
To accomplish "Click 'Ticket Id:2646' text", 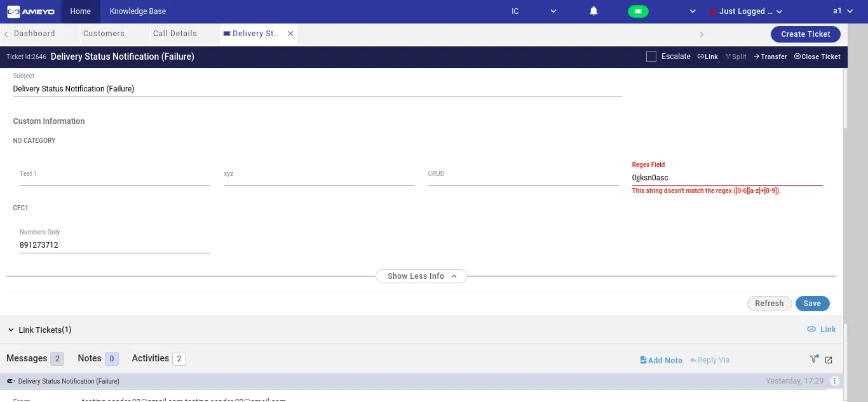I will (x=26, y=57).
